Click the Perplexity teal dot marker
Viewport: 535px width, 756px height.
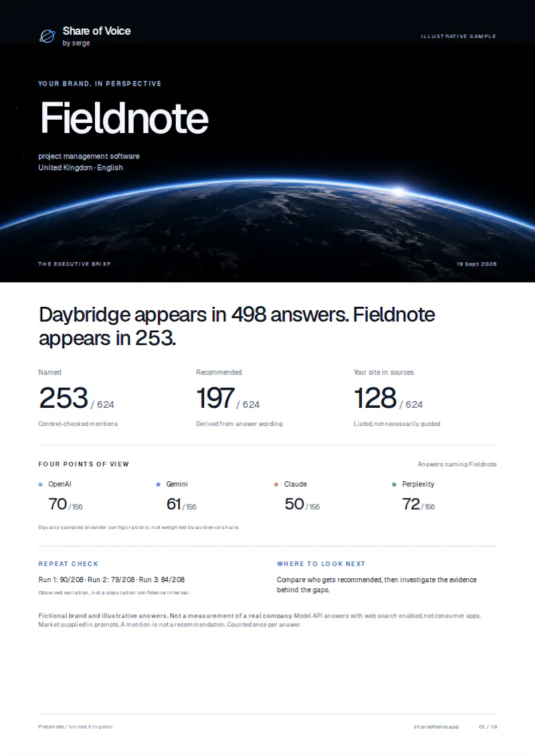tap(394, 485)
